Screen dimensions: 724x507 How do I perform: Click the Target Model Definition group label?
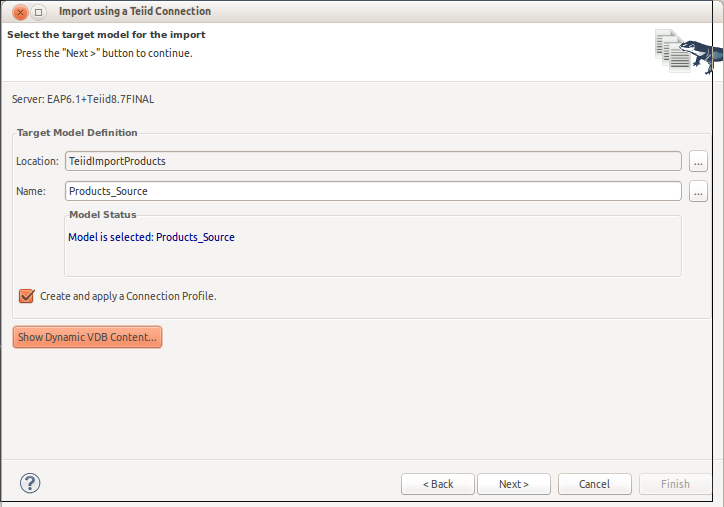(77, 132)
